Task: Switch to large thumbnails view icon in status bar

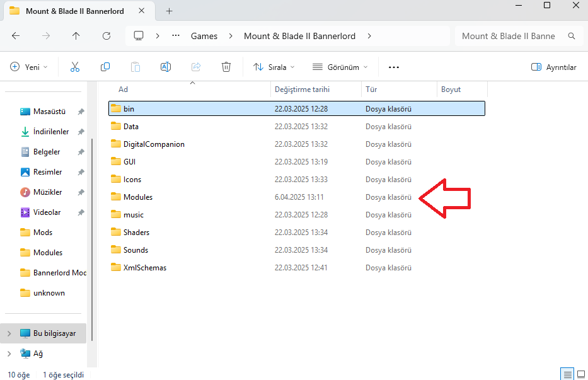Action: 581,374
